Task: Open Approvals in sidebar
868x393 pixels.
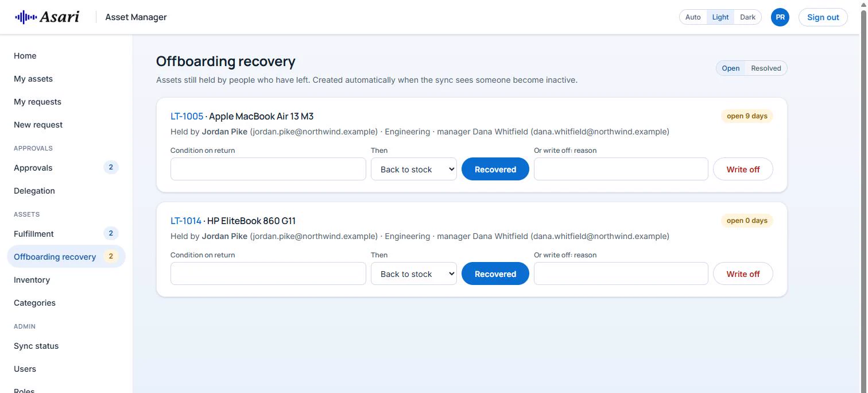Action: pyautogui.click(x=66, y=168)
